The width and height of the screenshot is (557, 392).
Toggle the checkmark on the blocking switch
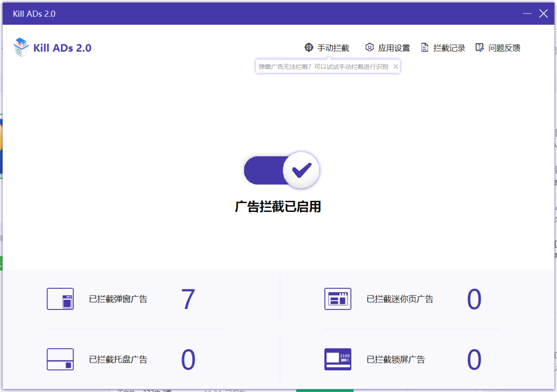(x=303, y=170)
